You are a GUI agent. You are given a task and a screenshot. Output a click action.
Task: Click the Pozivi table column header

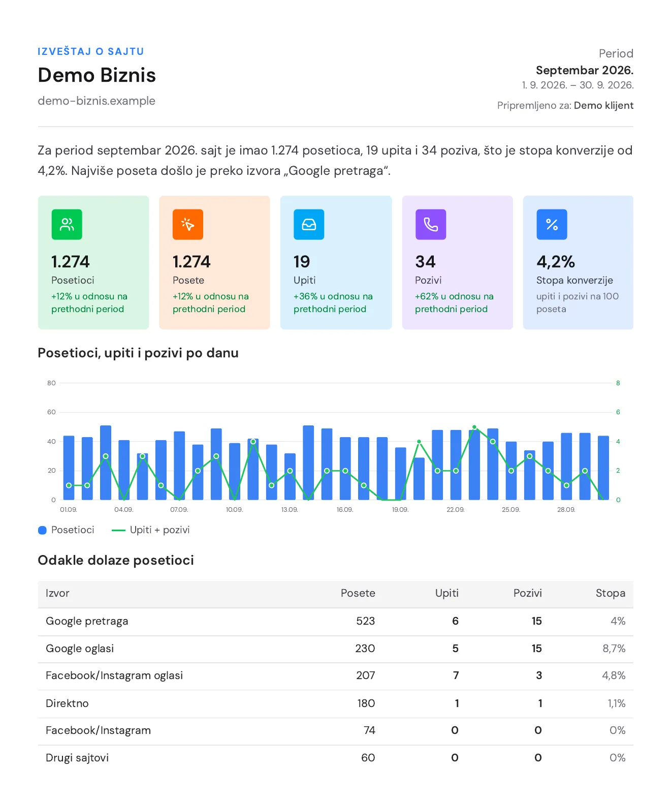click(528, 593)
